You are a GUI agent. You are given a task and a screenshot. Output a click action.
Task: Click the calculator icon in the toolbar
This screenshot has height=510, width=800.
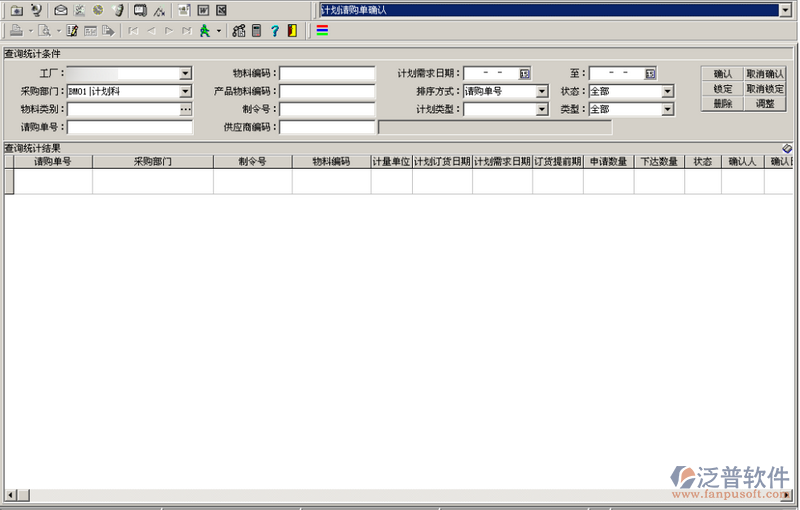[256, 31]
